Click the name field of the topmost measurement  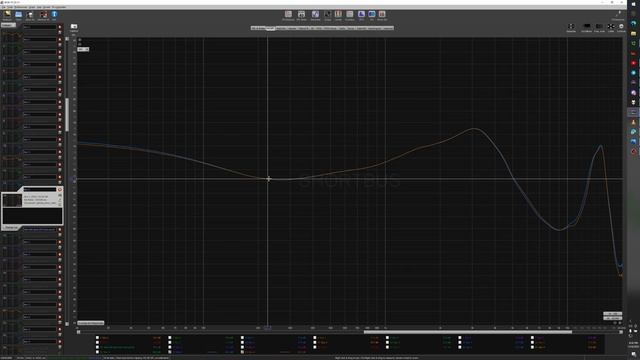pyautogui.click(x=40, y=27)
